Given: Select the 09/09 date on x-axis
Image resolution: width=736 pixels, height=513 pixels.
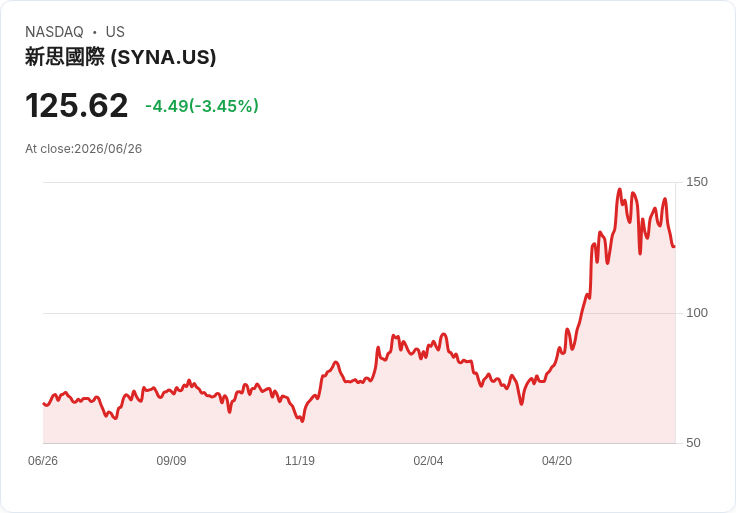Looking at the screenshot, I should click(171, 461).
